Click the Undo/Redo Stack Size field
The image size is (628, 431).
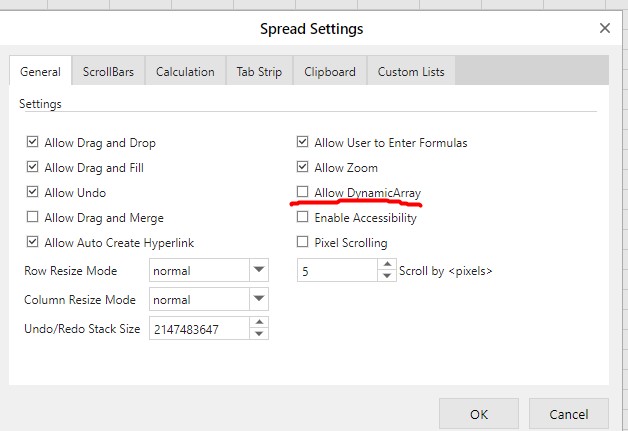click(x=198, y=329)
